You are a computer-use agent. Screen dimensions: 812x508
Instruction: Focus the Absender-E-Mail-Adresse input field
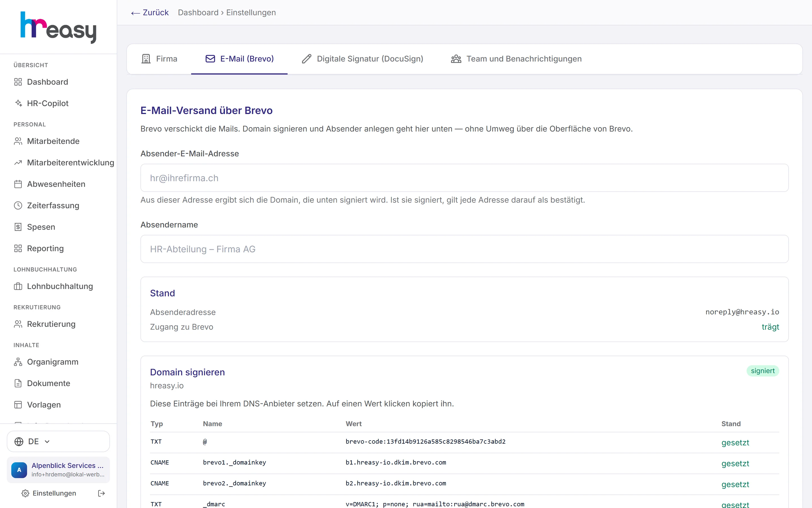coord(464,178)
